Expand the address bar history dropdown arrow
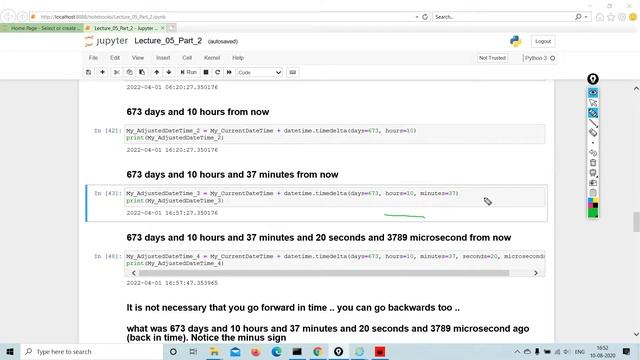This screenshot has width=640, height=360. click(x=417, y=17)
